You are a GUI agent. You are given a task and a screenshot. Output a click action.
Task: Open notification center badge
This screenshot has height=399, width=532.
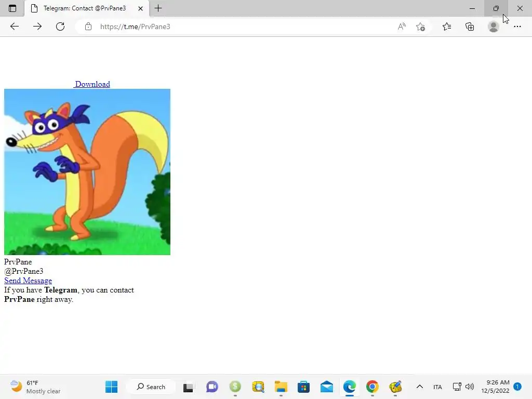(517, 387)
